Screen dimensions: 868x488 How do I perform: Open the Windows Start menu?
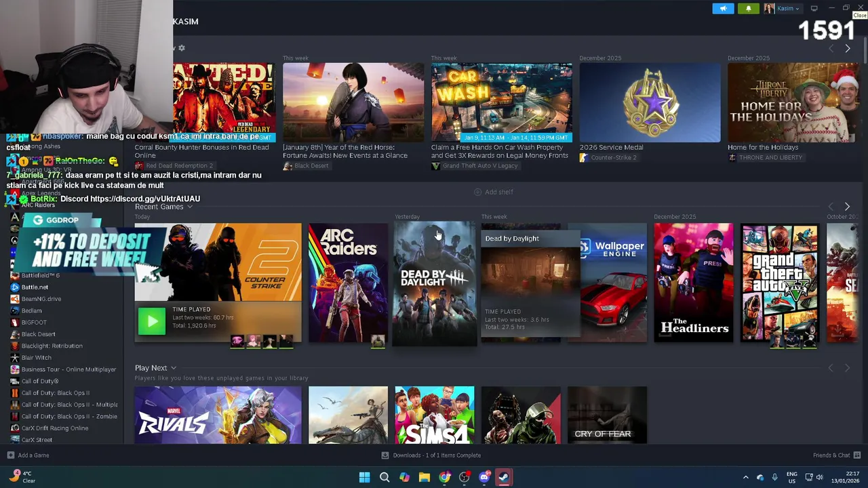tap(364, 477)
